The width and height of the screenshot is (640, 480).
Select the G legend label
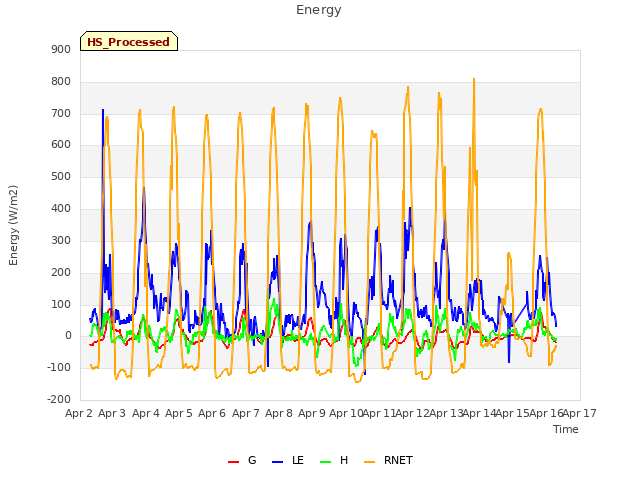tap(252, 460)
